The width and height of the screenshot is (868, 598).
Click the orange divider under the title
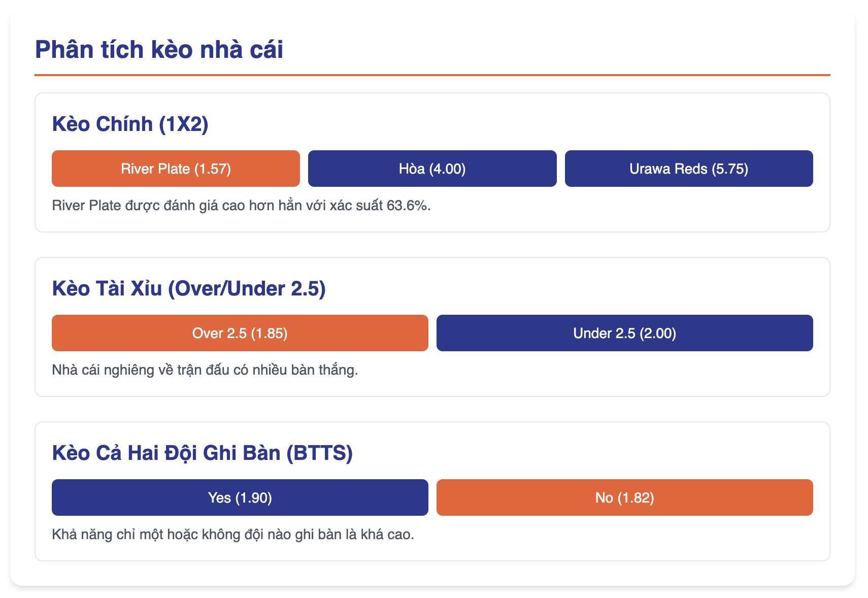click(x=432, y=75)
